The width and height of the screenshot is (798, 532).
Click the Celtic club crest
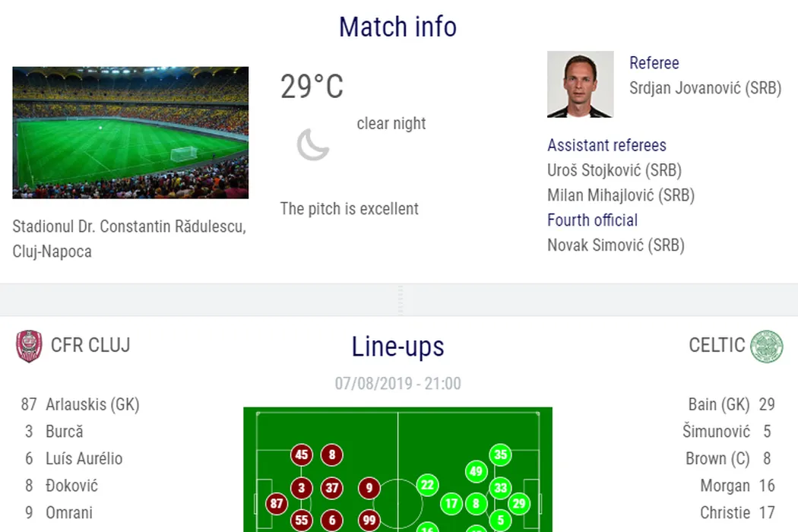tap(766, 346)
